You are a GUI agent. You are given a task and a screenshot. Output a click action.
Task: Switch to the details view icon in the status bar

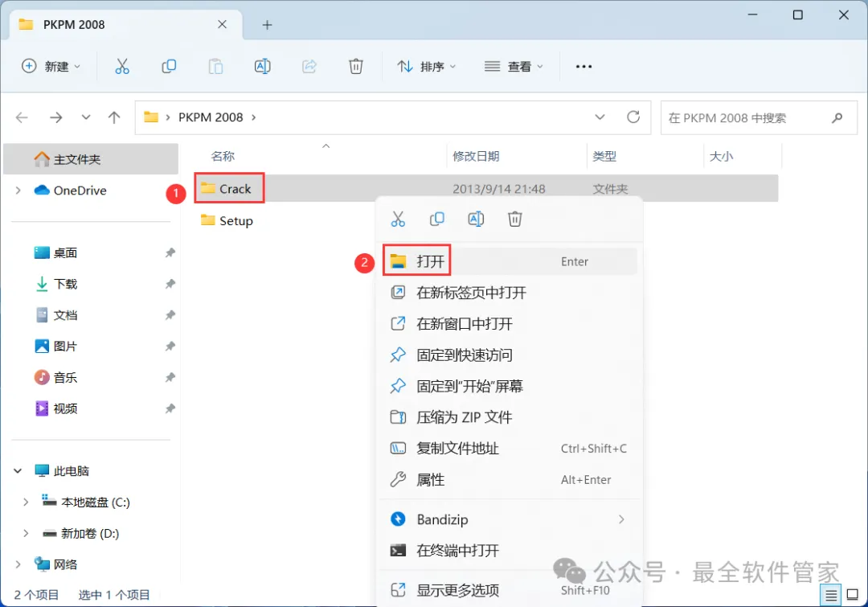click(x=831, y=596)
